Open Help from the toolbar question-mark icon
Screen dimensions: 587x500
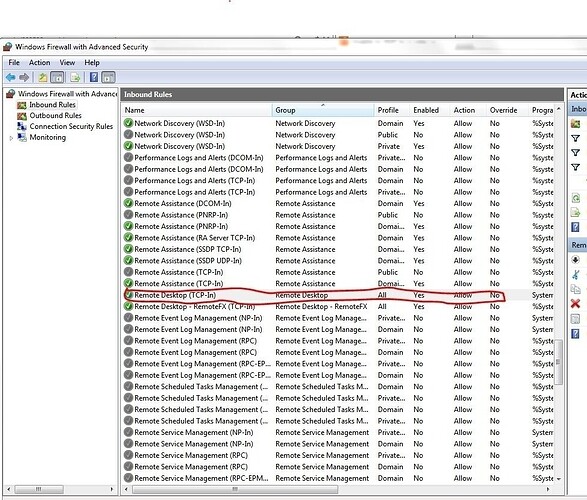point(94,77)
